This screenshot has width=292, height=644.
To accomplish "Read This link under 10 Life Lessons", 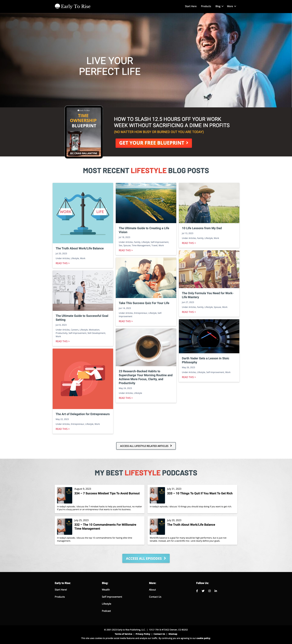I will (x=189, y=243).
